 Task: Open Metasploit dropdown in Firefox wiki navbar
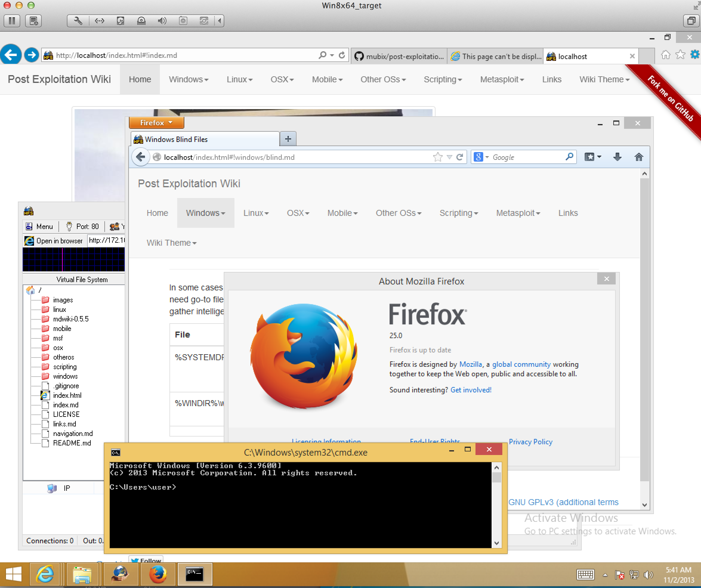[x=518, y=213]
